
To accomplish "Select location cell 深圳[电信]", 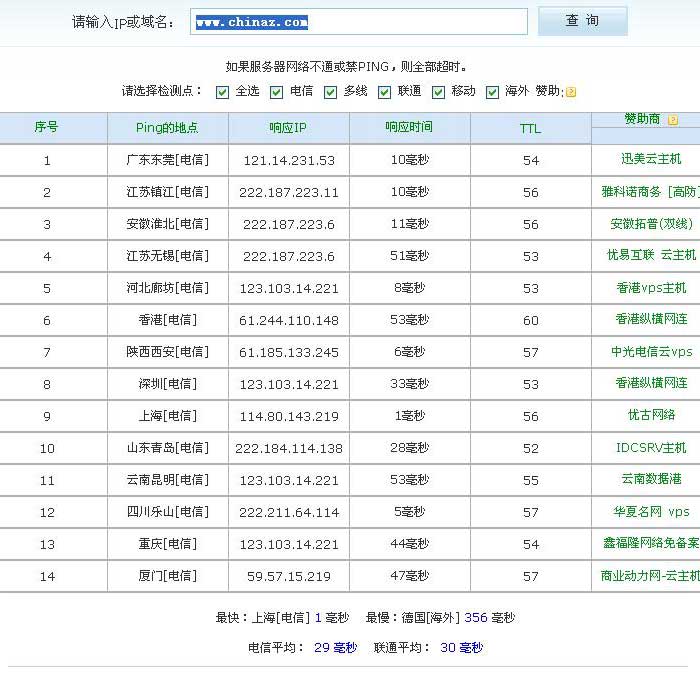I will click(x=167, y=384).
